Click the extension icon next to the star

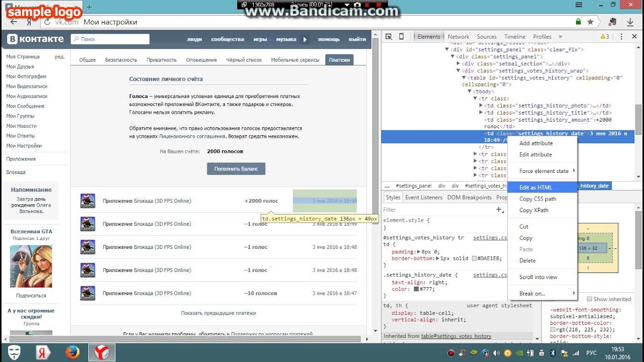[x=612, y=22]
